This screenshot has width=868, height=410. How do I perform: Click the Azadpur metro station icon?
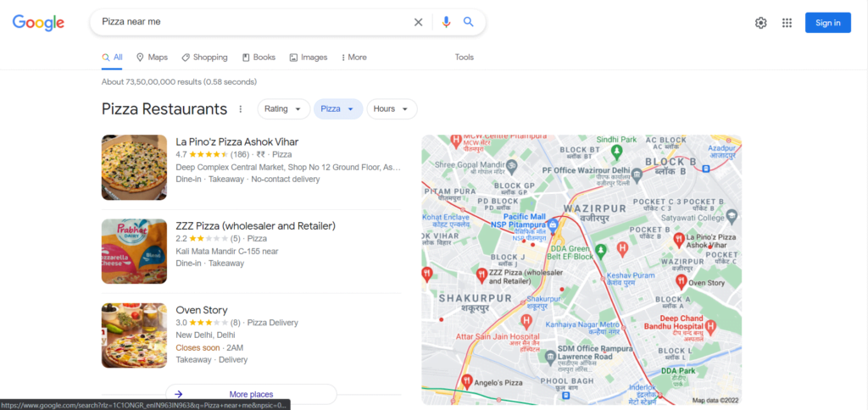pyautogui.click(x=705, y=169)
